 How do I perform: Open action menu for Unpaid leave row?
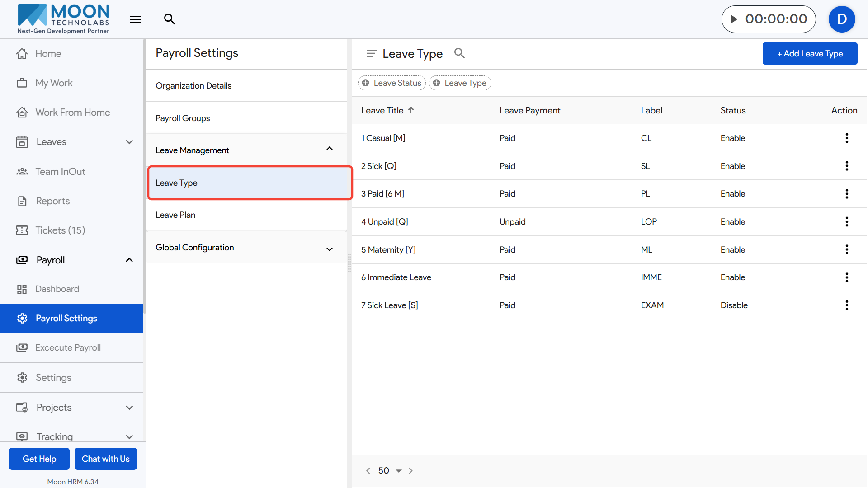point(846,222)
